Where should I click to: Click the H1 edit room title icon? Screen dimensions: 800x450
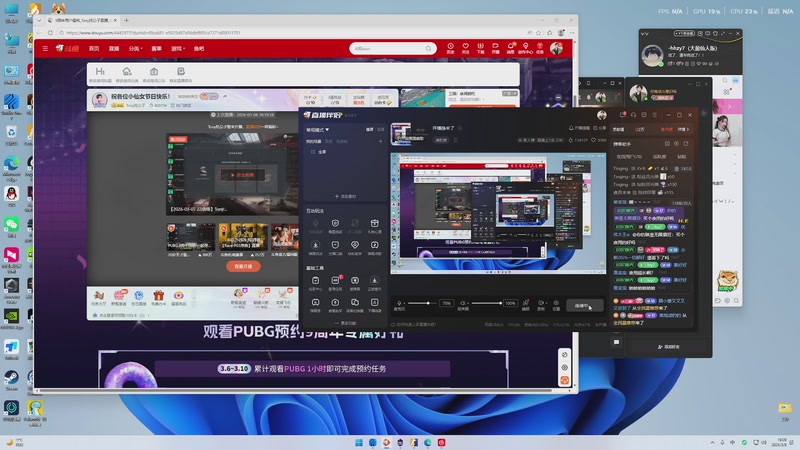[100, 71]
